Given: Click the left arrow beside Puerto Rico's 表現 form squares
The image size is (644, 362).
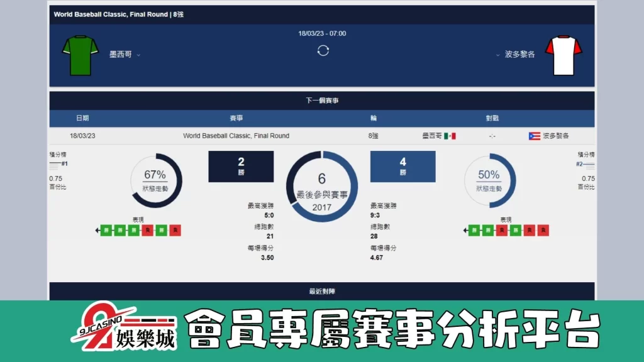Looking at the screenshot, I should pos(465,230).
